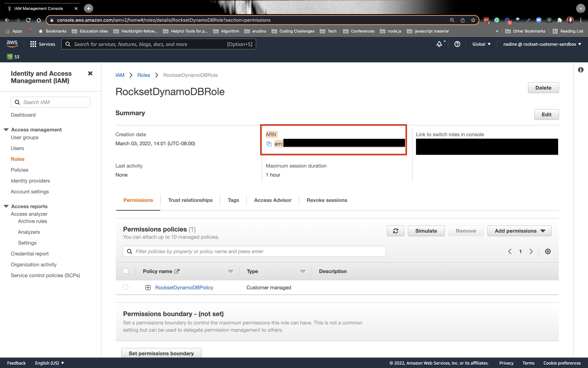This screenshot has height=368, width=588.
Task: Focus the filter policies search field
Action: tap(254, 251)
